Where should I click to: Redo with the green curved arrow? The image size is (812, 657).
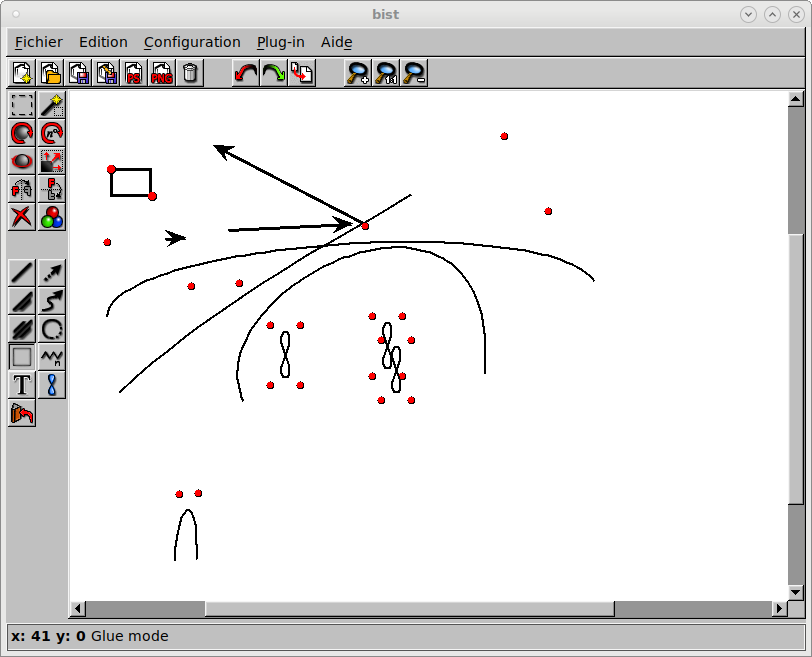pos(273,73)
